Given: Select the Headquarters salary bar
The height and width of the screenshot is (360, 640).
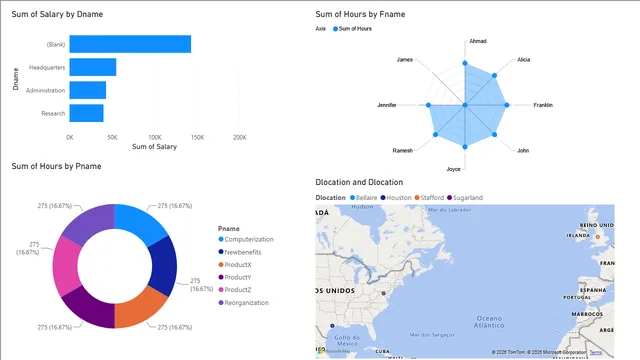Looking at the screenshot, I should point(93,67).
